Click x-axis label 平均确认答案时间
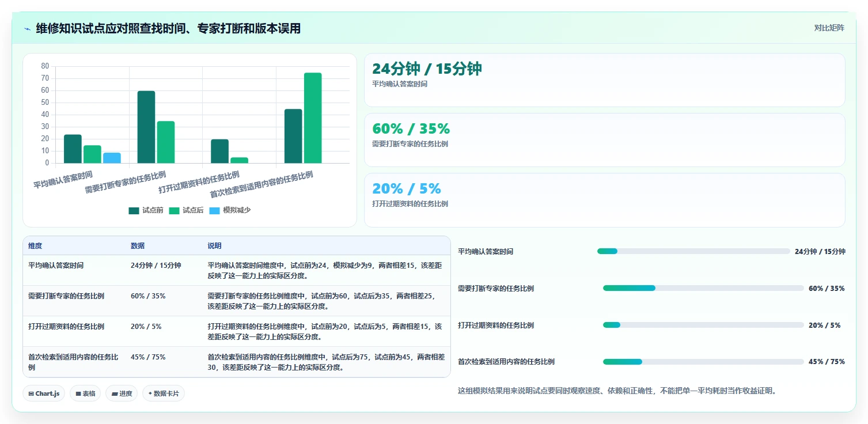Screen dimensions: 868x424 pyautogui.click(x=63, y=180)
